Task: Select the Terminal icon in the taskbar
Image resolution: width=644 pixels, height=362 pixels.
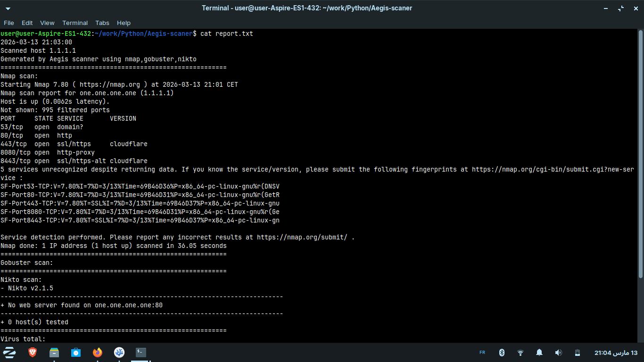Action: [141, 352]
